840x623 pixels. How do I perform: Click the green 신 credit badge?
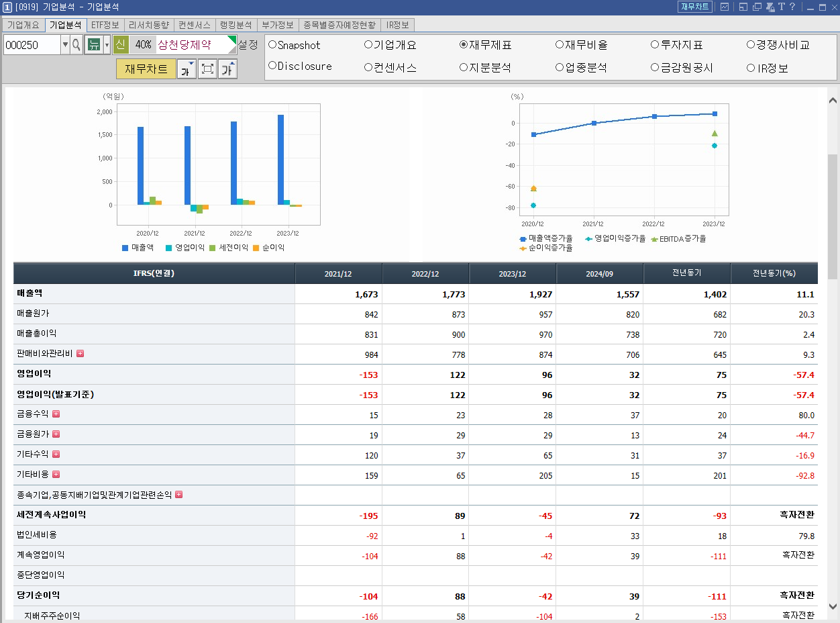[x=121, y=45]
